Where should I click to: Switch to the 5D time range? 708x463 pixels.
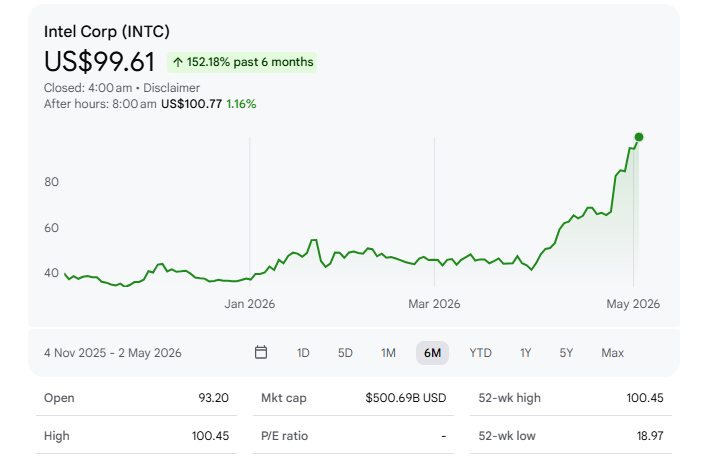[345, 353]
